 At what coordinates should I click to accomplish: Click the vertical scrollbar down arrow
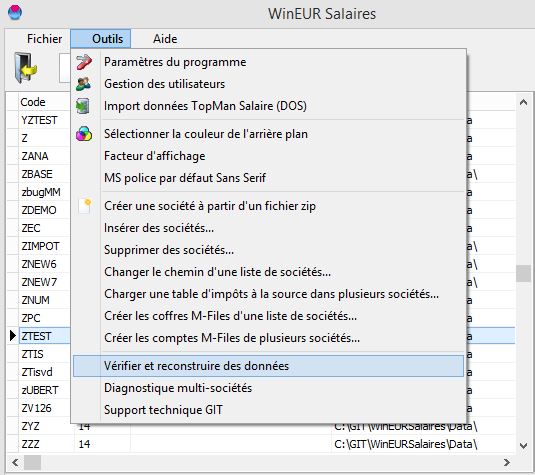(x=523, y=445)
